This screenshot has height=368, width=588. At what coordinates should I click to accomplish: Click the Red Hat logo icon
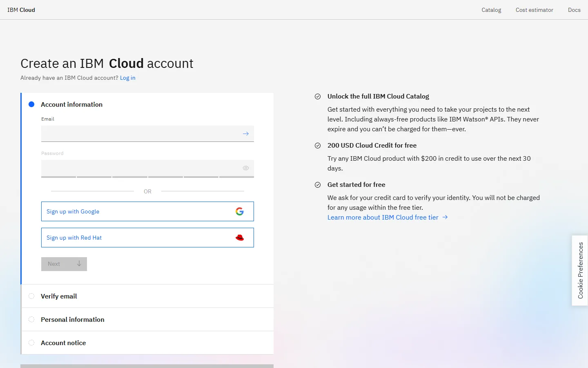pyautogui.click(x=240, y=238)
